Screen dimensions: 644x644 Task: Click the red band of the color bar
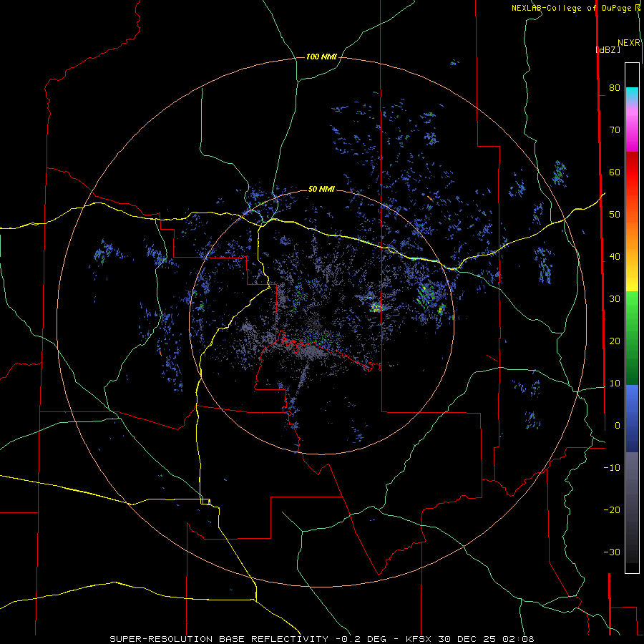click(632, 172)
